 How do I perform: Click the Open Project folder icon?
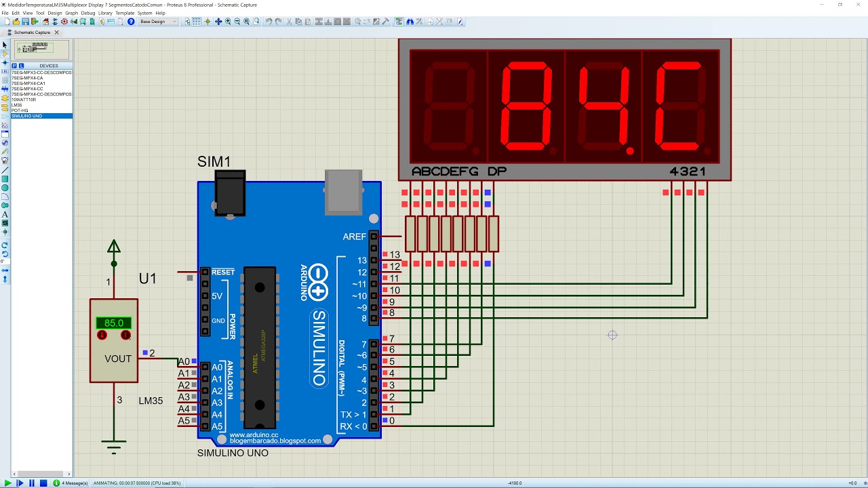point(16,22)
